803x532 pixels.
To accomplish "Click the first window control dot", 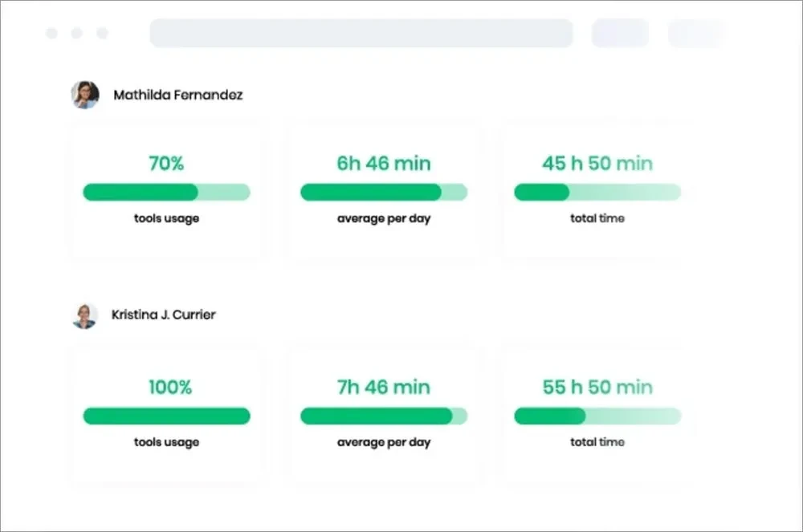I will click(51, 34).
